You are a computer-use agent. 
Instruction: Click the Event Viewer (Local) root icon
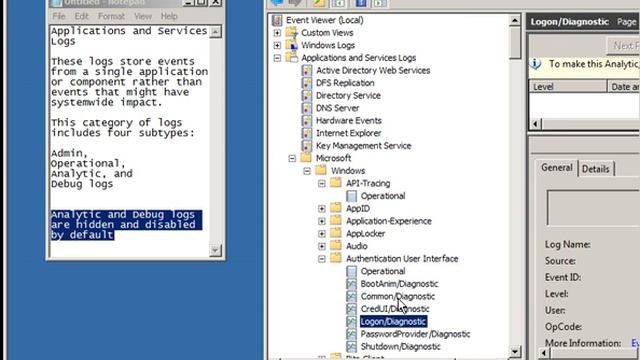pos(277,20)
